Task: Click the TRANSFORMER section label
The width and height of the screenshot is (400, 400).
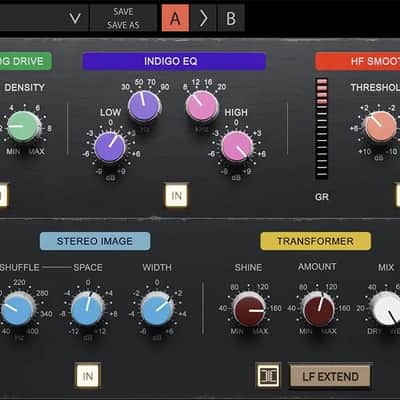Action: coord(315,241)
